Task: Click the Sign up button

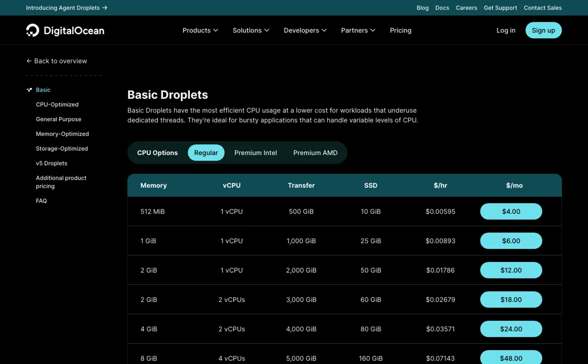Action: pyautogui.click(x=544, y=30)
